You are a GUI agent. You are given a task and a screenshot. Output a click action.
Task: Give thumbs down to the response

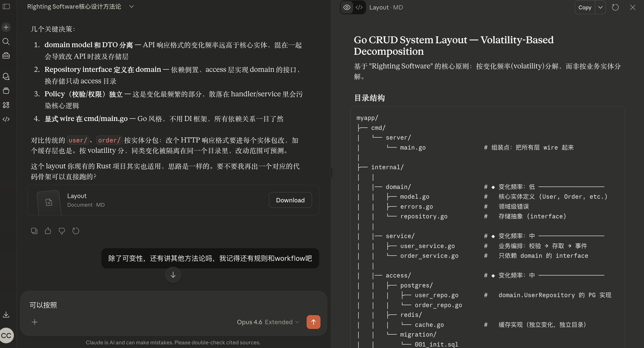tap(62, 231)
